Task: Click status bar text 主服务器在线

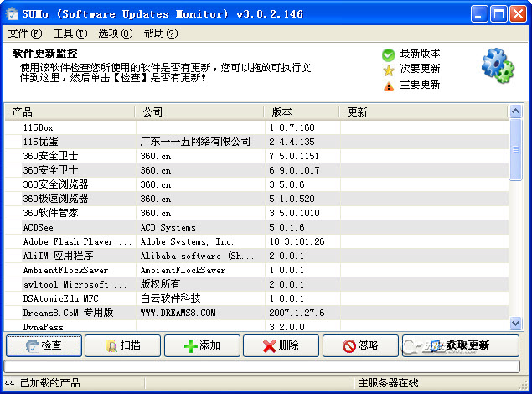Action: click(388, 383)
